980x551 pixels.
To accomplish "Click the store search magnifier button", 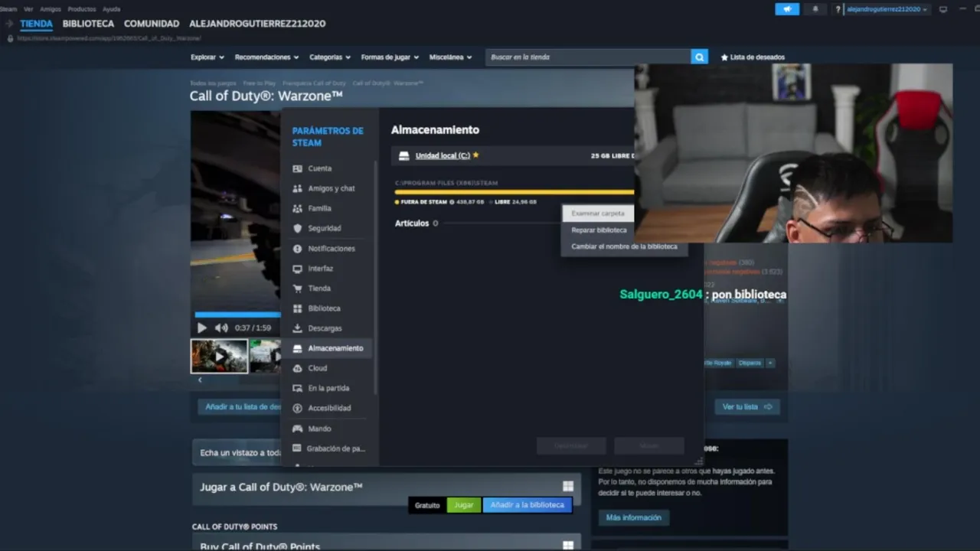I will (698, 57).
